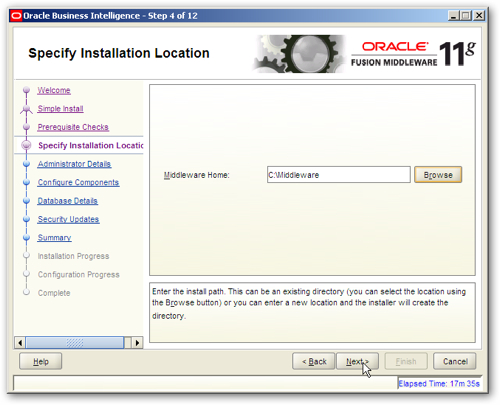The height and width of the screenshot is (405, 500).
Task: Proceed with the Next button
Action: pyautogui.click(x=357, y=361)
